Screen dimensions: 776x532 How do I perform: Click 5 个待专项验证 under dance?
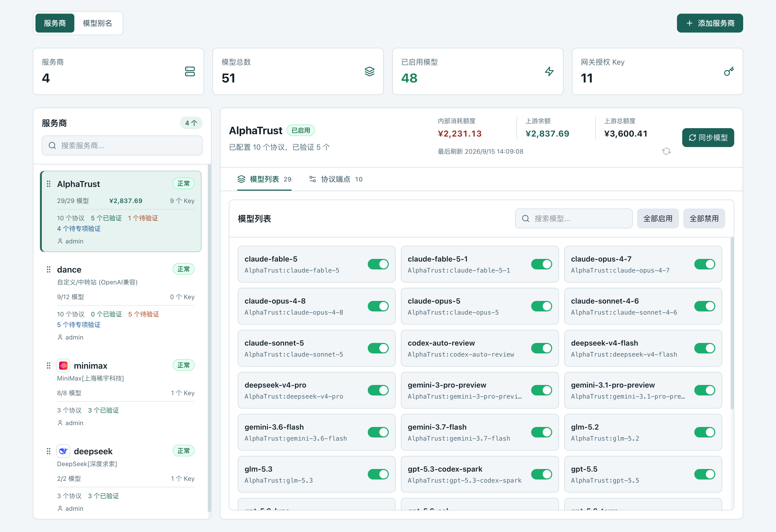click(79, 325)
